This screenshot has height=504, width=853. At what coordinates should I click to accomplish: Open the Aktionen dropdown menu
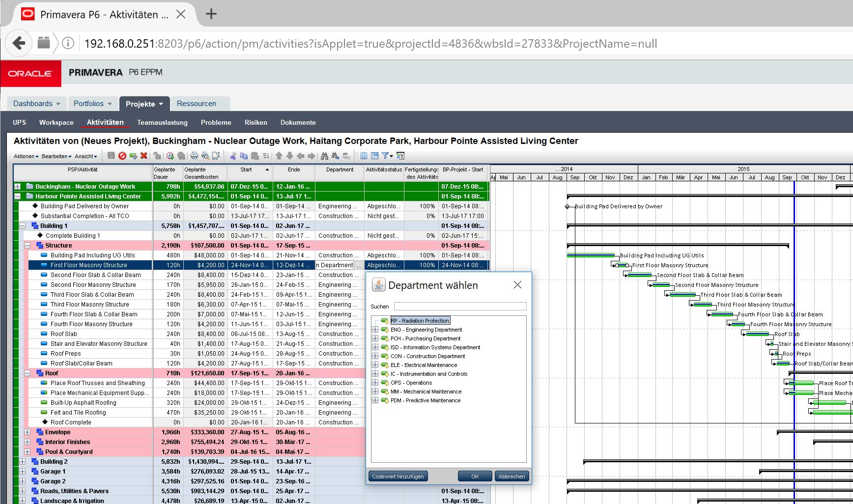pyautogui.click(x=26, y=156)
